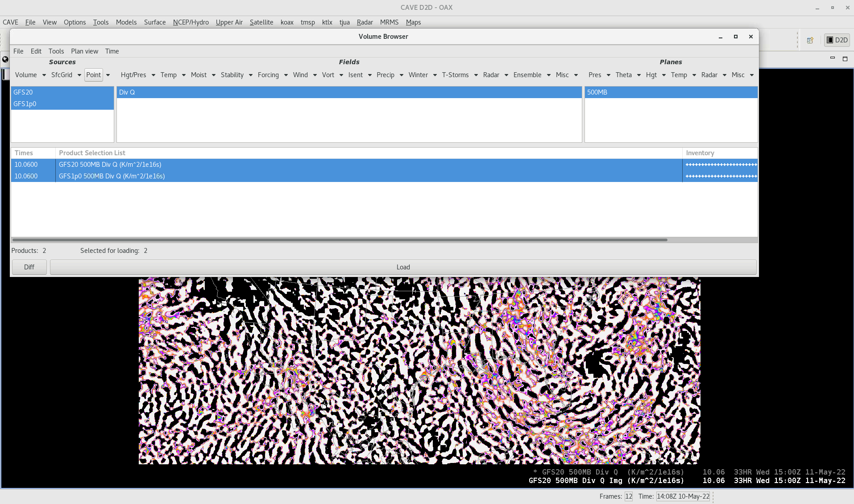Screen dimensions: 854x504
Task: Select the D2D perspective button
Action: pyautogui.click(x=837, y=40)
